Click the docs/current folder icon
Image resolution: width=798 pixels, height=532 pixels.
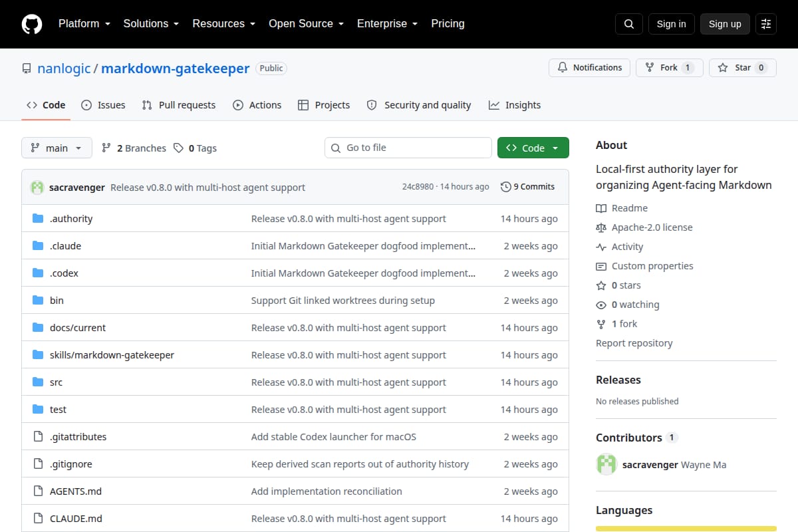[x=38, y=328]
